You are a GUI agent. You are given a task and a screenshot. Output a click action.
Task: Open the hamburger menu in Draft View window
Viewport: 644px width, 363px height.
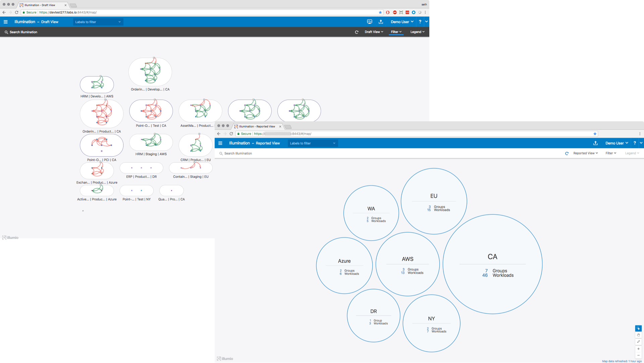5,22
